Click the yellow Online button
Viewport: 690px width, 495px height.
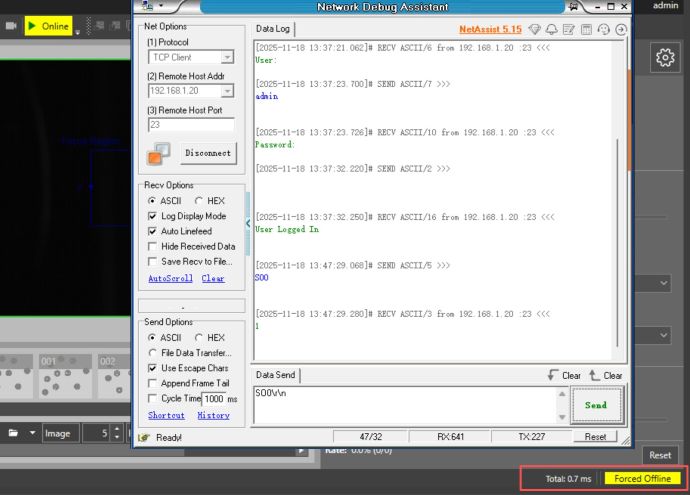click(x=49, y=26)
